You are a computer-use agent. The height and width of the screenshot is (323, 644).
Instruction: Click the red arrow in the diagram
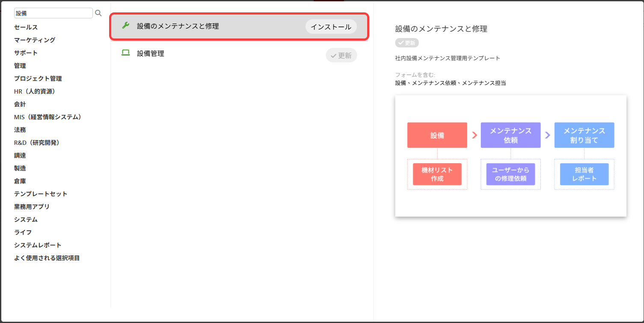tap(474, 135)
